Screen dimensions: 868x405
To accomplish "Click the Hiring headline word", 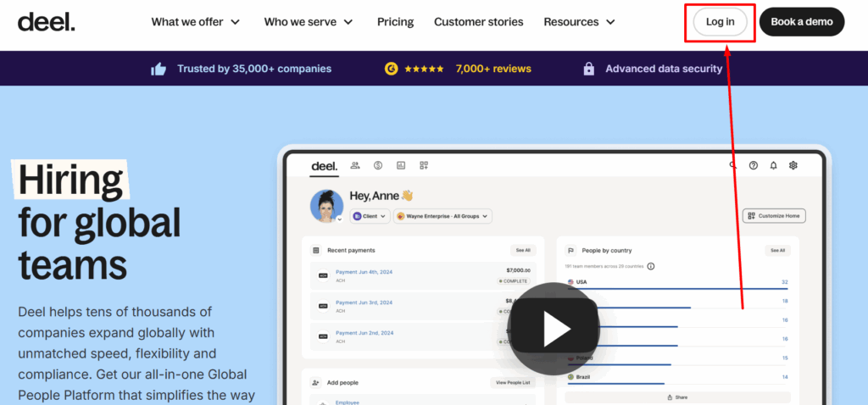I will (x=70, y=180).
